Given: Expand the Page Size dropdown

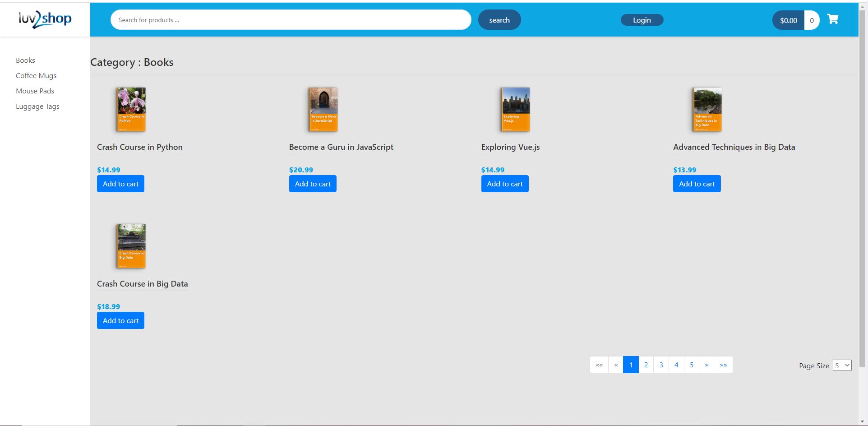Looking at the screenshot, I should point(842,366).
